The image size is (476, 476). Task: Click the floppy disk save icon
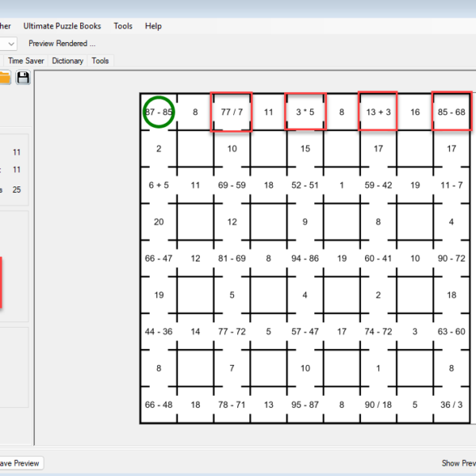(23, 78)
